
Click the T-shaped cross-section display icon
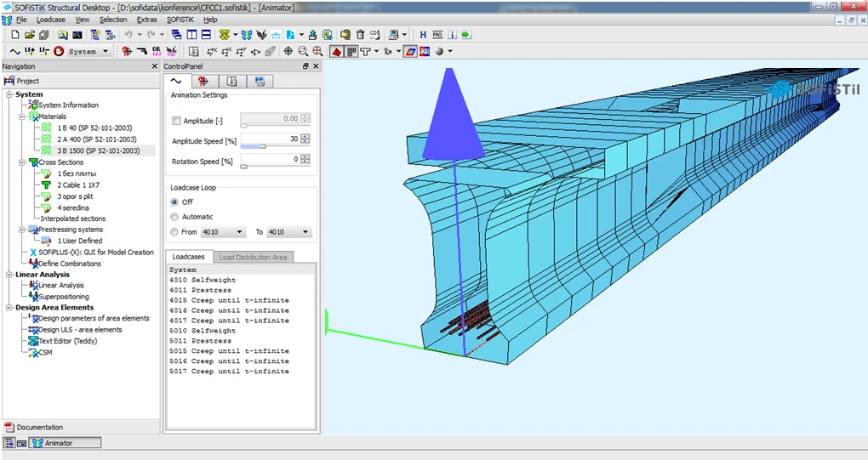[x=365, y=51]
